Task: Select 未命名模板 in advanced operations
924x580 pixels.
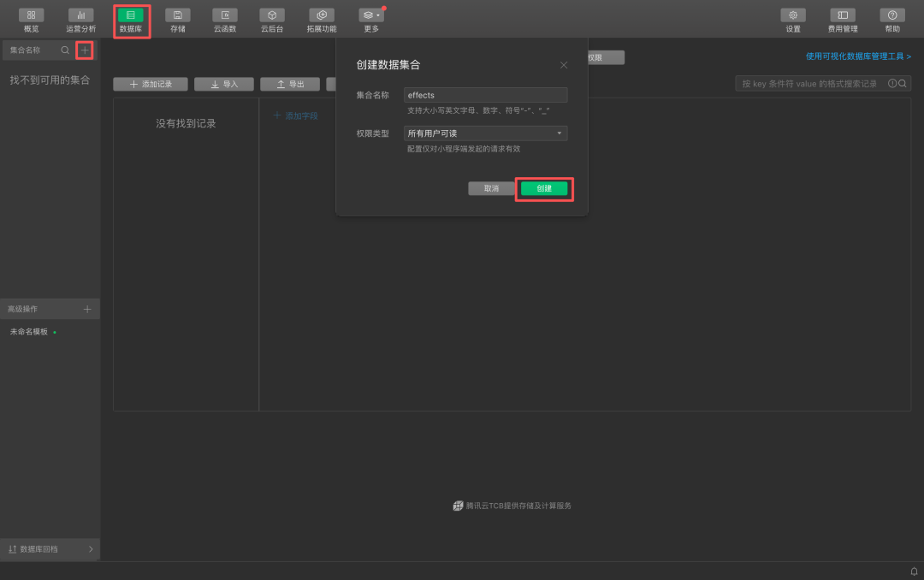Action: [29, 332]
